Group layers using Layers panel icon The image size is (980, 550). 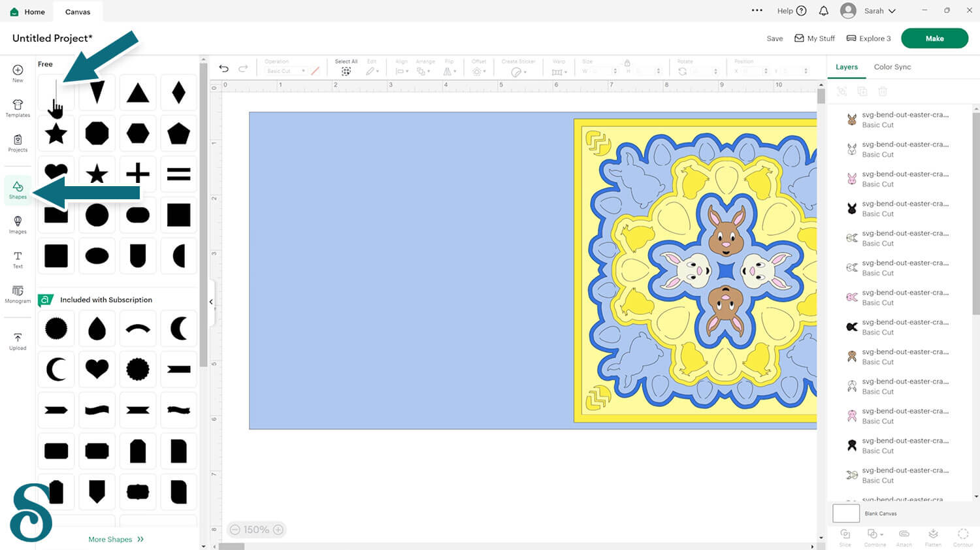pos(842,91)
